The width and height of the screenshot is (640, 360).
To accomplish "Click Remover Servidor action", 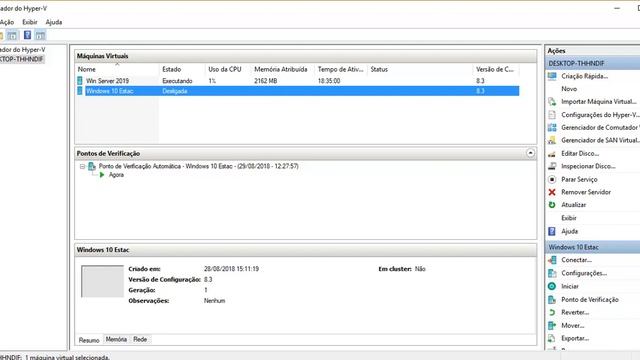I will click(586, 192).
